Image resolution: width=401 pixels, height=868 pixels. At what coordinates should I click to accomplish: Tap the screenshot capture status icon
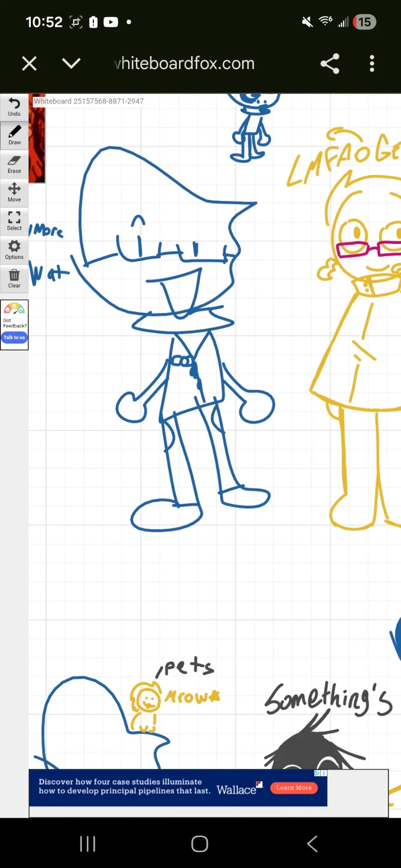pos(76,22)
